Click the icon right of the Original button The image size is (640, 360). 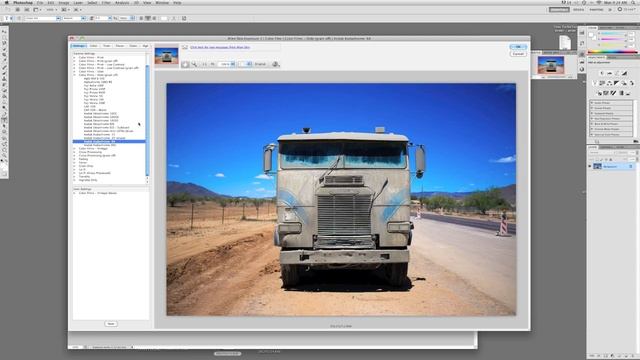(276, 64)
